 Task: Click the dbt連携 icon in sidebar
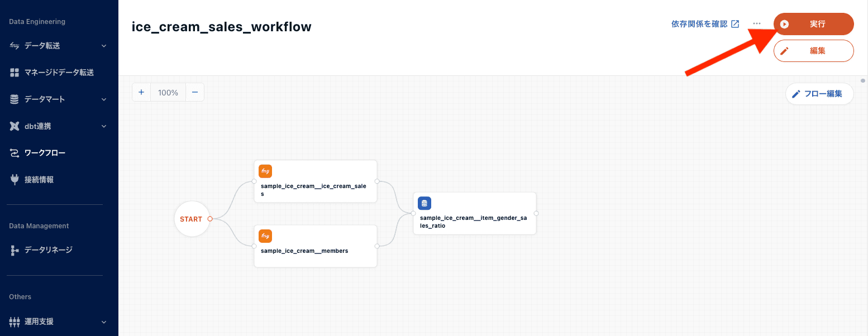pos(15,126)
